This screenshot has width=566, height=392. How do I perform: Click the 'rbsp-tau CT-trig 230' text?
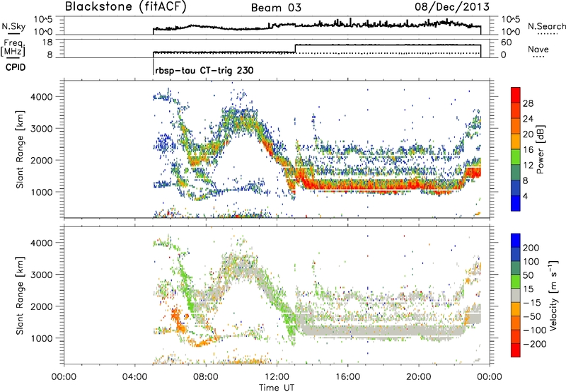(x=204, y=70)
